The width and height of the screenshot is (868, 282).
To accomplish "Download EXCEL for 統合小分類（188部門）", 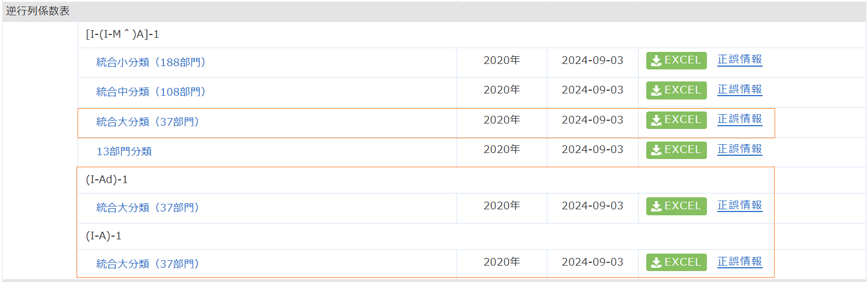I will point(676,61).
